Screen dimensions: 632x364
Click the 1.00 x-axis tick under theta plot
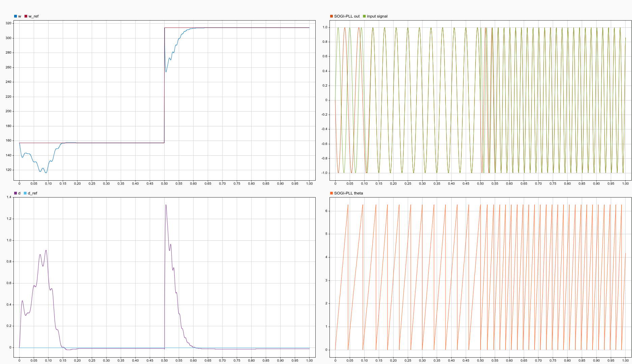626,361
